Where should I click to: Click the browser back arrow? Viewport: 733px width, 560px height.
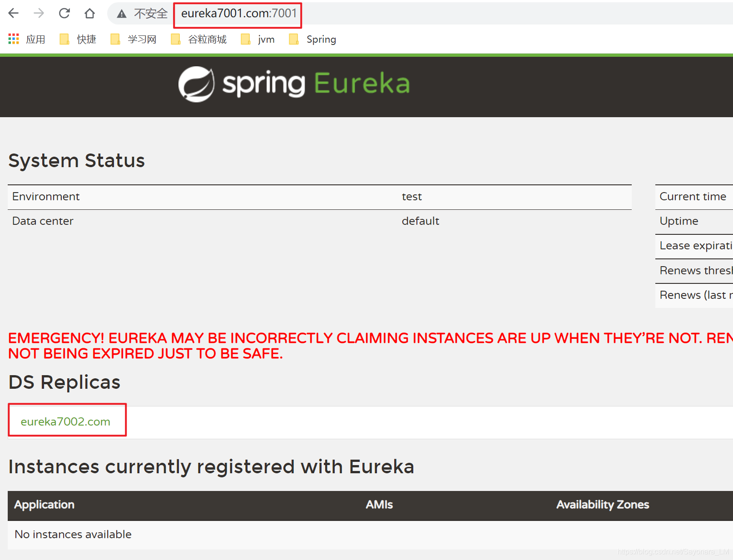click(x=14, y=13)
